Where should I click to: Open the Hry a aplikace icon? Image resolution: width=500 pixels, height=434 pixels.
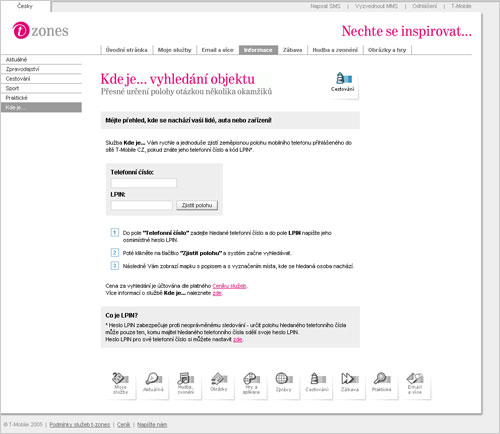coord(251,384)
